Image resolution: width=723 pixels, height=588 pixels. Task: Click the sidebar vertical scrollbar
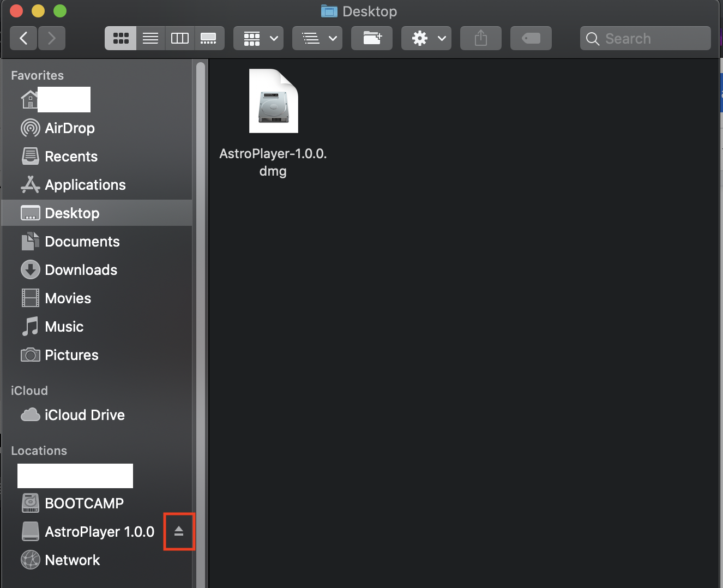pyautogui.click(x=201, y=324)
